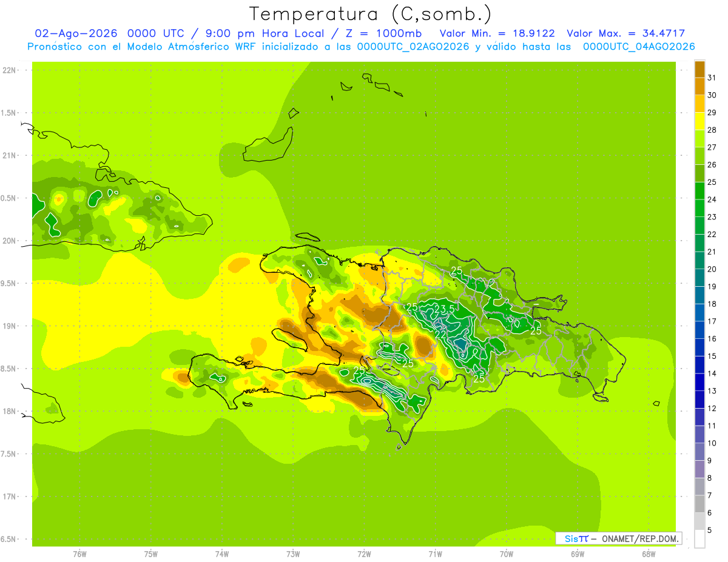Click the '17N' latitude axis label
The width and height of the screenshot is (728, 562).
click(x=9, y=497)
